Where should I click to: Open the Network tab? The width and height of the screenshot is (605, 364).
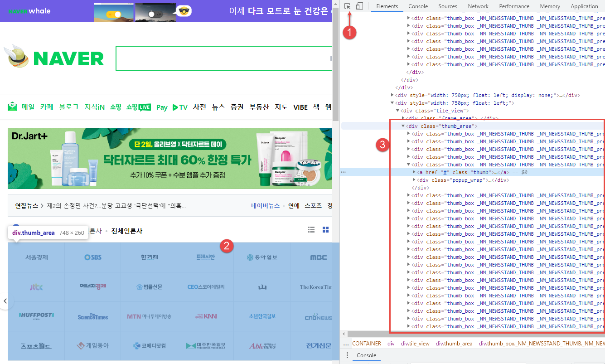click(478, 6)
